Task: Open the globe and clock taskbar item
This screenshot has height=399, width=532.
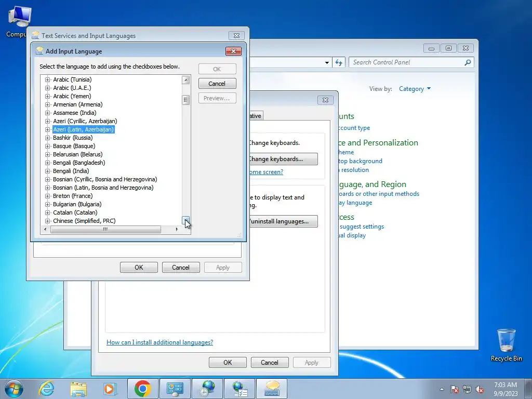Action: point(207,389)
